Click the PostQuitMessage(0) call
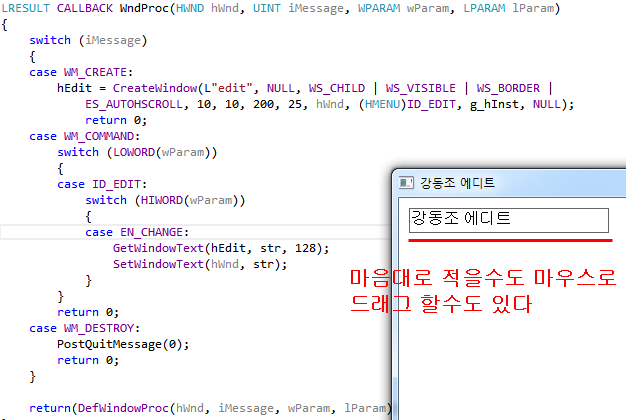Image resolution: width=626 pixels, height=420 pixels. pyautogui.click(x=123, y=344)
